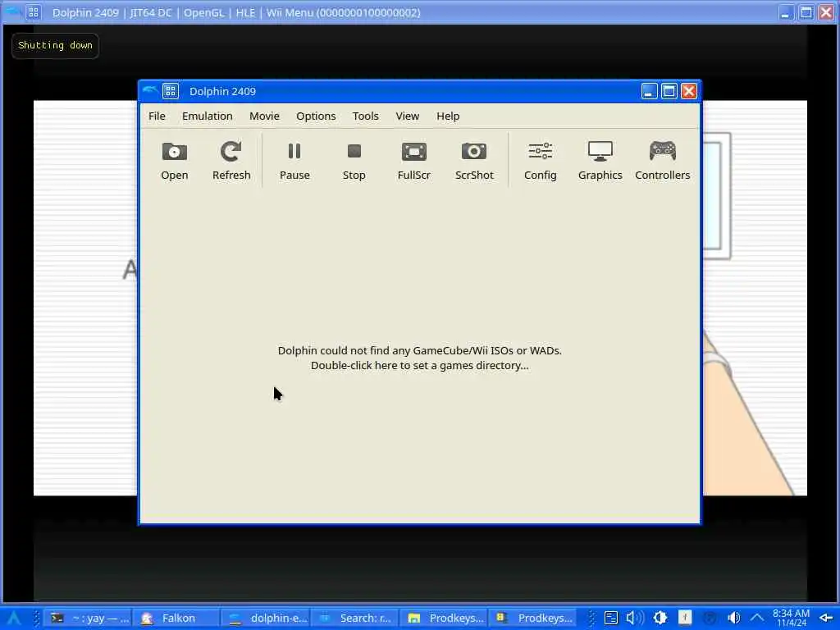Maximize the Wii Menu render window
The height and width of the screenshot is (630, 840).
806,13
